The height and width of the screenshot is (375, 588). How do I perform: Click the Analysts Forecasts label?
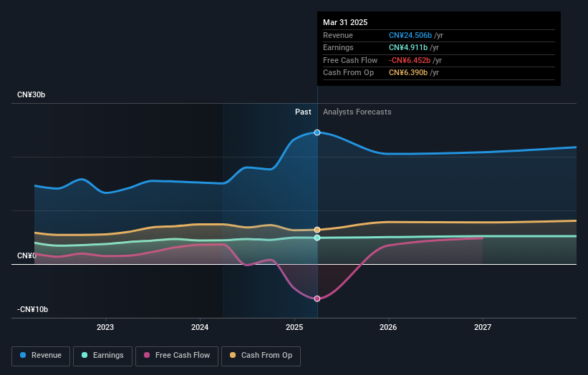pos(357,112)
